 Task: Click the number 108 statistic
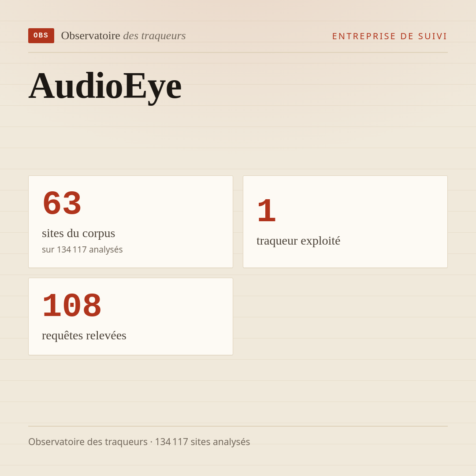[72, 305]
